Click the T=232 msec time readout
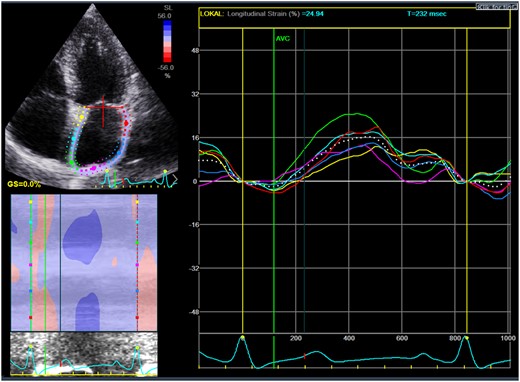Viewport: 520px width, 382px height. (x=427, y=14)
